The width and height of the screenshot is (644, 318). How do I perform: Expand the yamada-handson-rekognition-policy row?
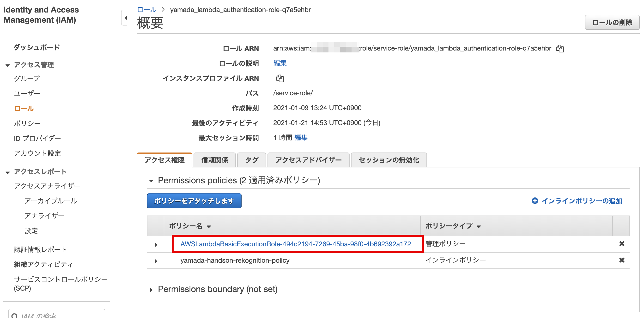[x=156, y=261]
